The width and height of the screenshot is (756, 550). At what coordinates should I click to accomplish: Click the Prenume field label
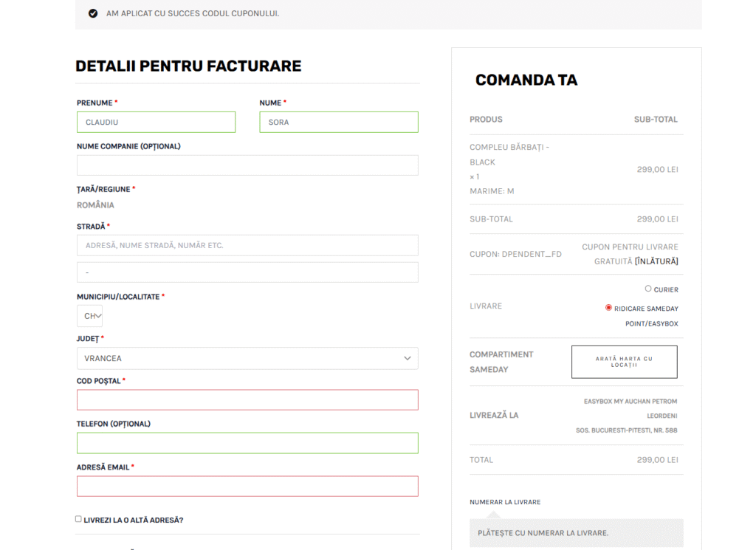(94, 103)
